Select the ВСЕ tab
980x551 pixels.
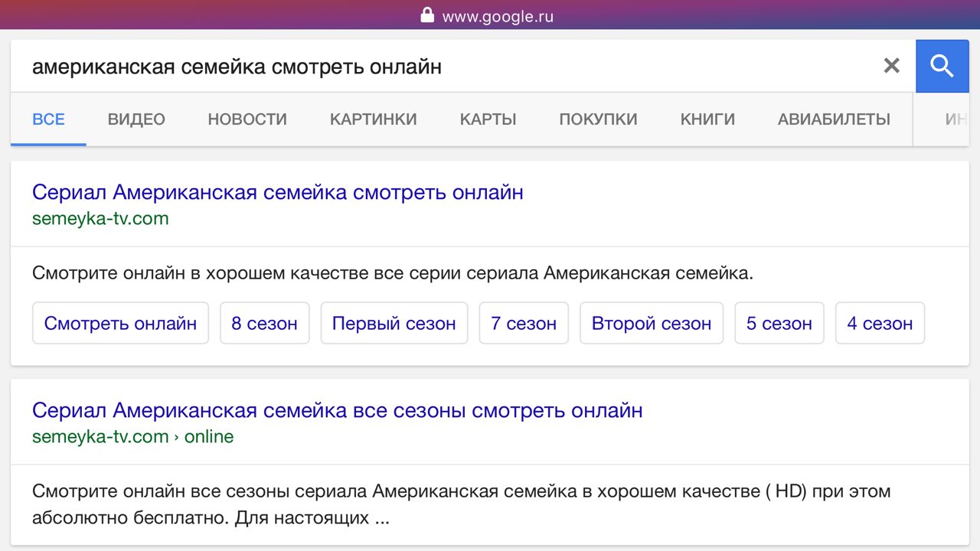[48, 119]
